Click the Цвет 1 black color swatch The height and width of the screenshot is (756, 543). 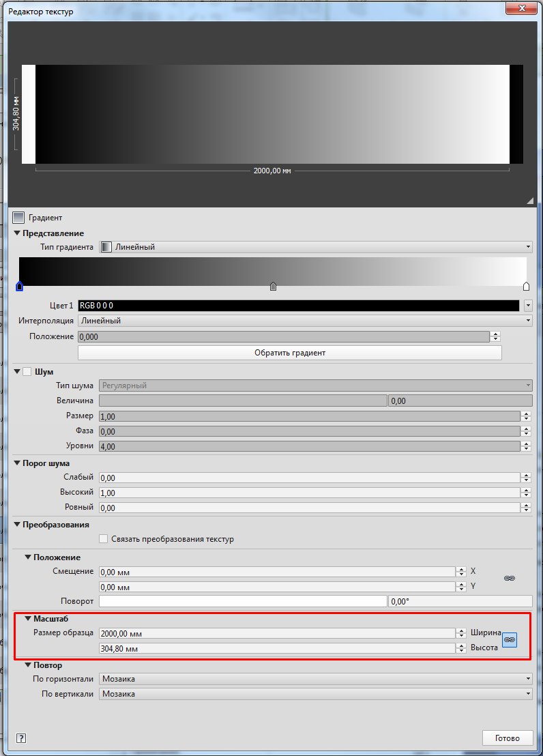[299, 306]
